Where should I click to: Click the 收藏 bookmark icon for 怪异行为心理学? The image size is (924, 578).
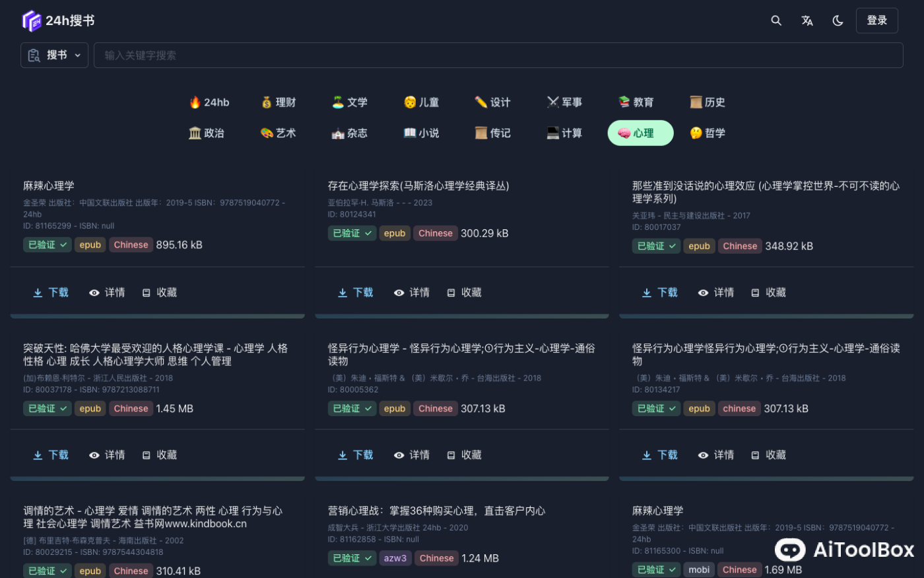[451, 454]
